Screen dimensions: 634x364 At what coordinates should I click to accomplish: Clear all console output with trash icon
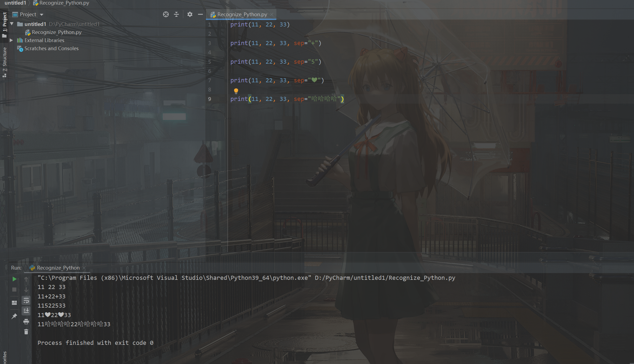click(26, 332)
